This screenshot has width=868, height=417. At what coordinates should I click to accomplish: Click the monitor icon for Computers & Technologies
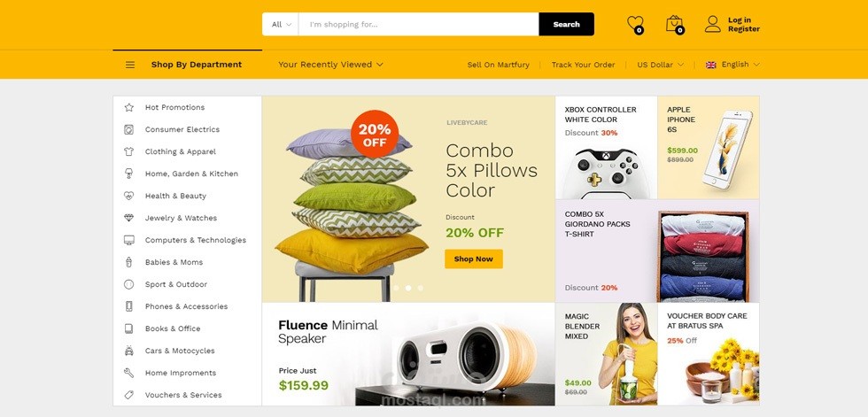(x=129, y=240)
